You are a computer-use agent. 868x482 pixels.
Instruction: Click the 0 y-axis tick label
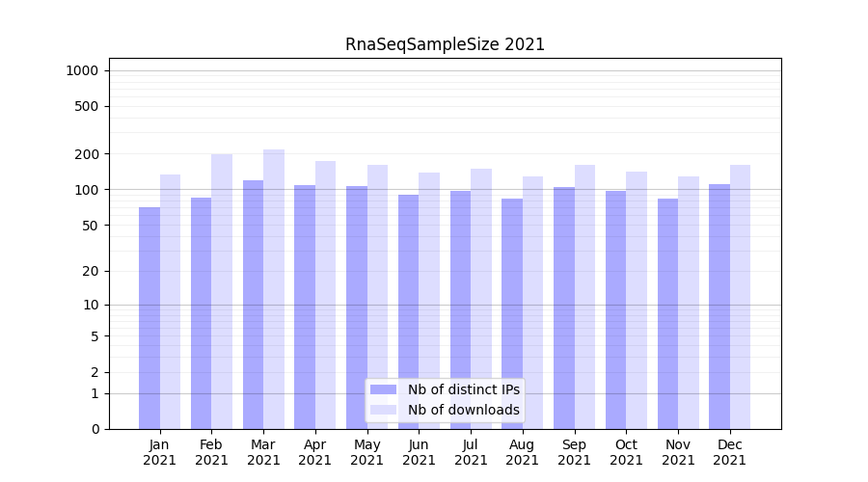[95, 429]
